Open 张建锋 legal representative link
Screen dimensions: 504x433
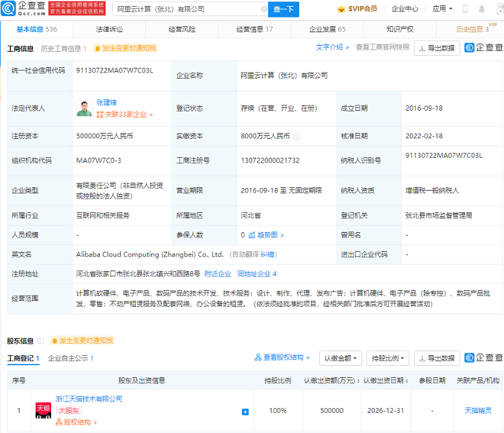point(107,103)
